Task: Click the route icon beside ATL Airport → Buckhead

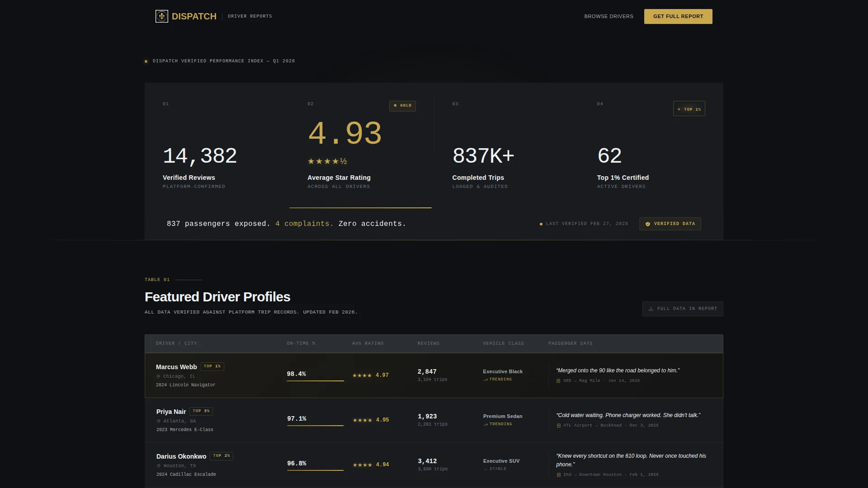Action: coord(559,426)
